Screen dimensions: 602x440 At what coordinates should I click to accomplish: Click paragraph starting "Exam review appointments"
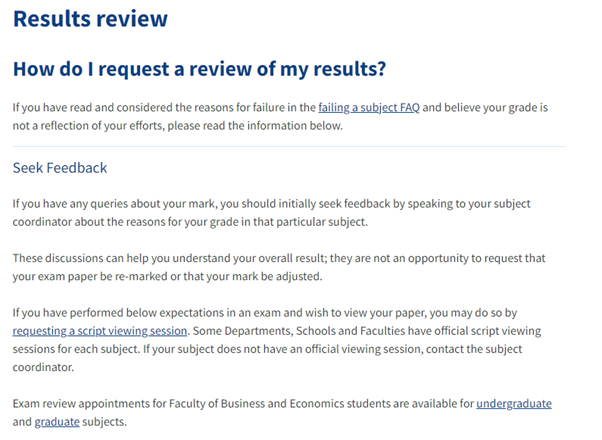click(150, 403)
